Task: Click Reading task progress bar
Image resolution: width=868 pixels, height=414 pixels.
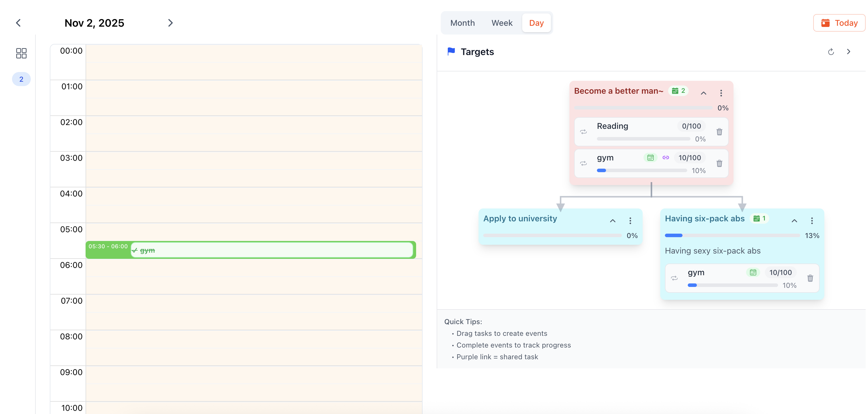Action: pos(643,139)
